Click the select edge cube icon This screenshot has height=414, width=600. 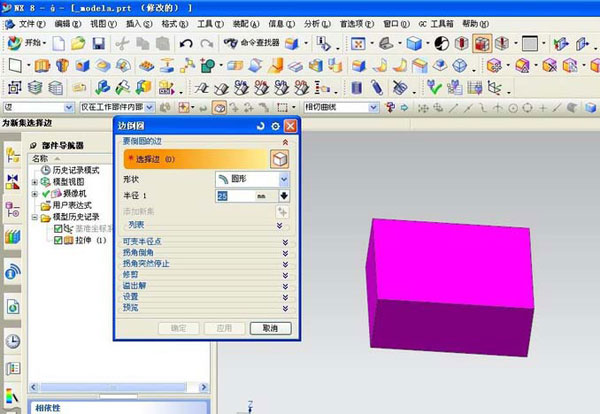279,159
